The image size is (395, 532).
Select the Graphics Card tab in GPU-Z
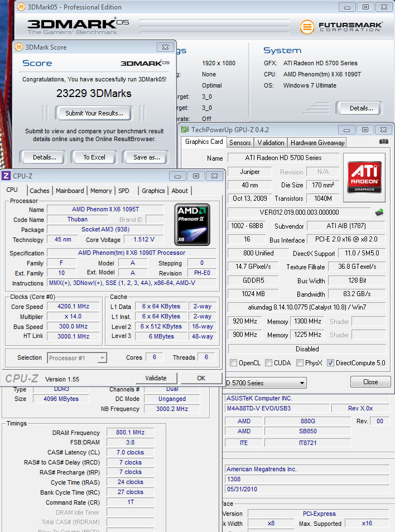click(204, 142)
